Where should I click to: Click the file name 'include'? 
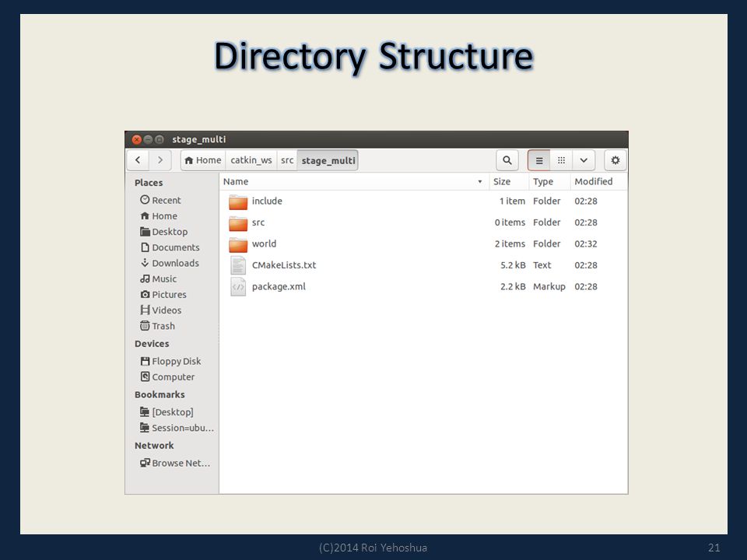[267, 201]
